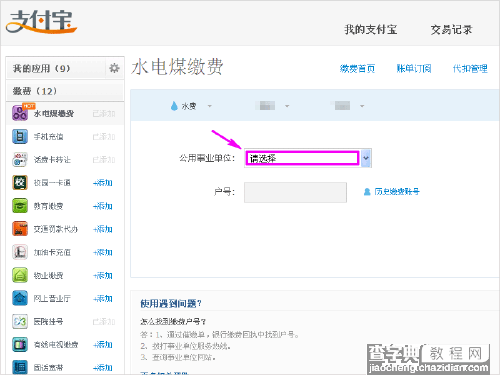Click the person icon beside 历史缴费账号
The image size is (500, 375).
pyautogui.click(x=367, y=192)
